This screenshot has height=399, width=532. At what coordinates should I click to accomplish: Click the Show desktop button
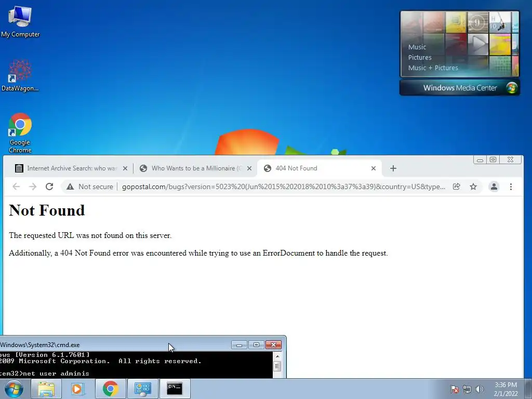coord(528,389)
